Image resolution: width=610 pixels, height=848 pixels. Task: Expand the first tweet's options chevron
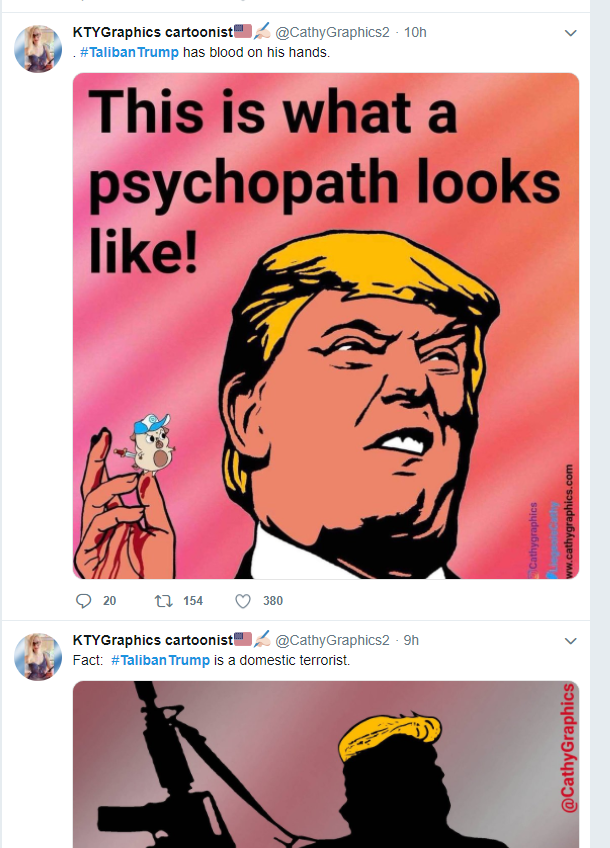click(x=571, y=33)
